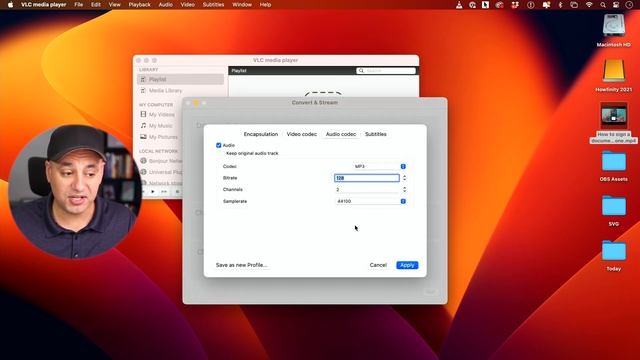Click the Bitrate stepper arrows
The image size is (640, 360).
pyautogui.click(x=404, y=178)
